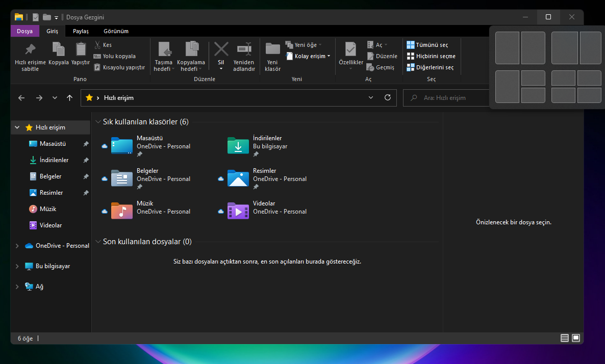
Task: Click the Yeniden adlandır icon
Action: tap(244, 49)
